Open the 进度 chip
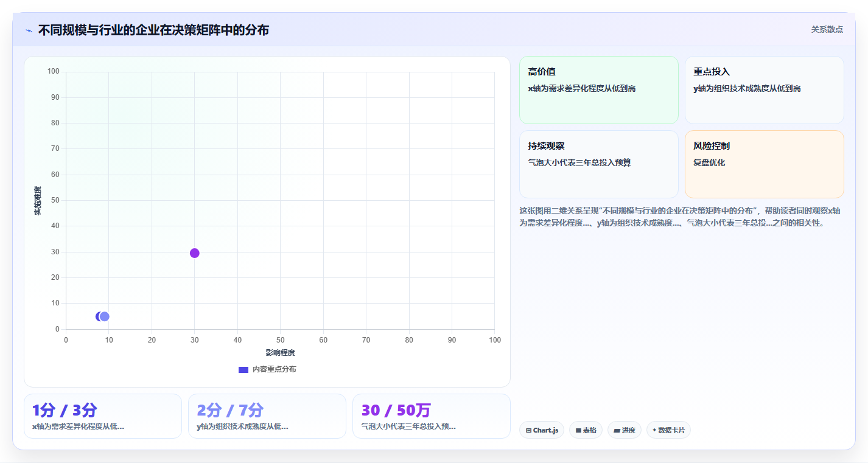The width and height of the screenshot is (868, 463). (625, 430)
